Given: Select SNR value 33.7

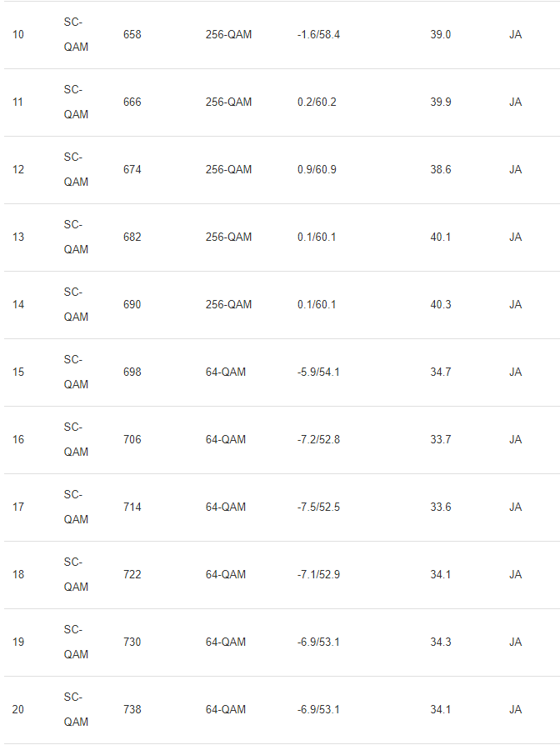Looking at the screenshot, I should point(441,439).
